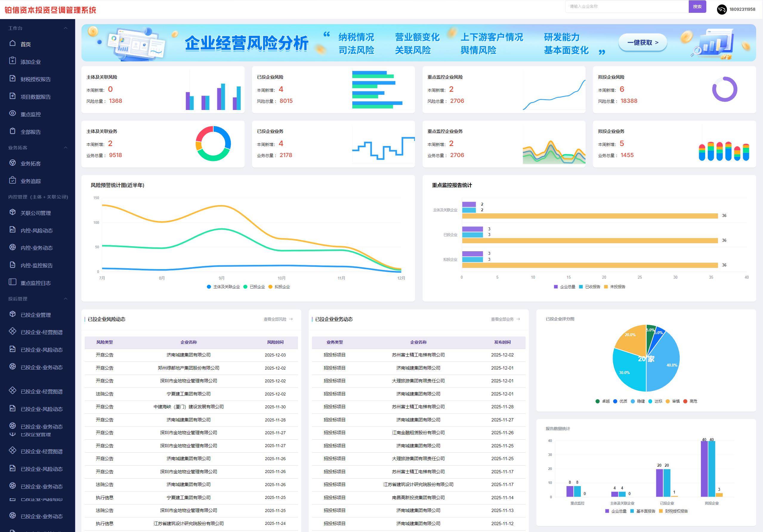Collapse the 工作台 sidebar section
Viewport: 763px width, 532px height.
tap(65, 28)
